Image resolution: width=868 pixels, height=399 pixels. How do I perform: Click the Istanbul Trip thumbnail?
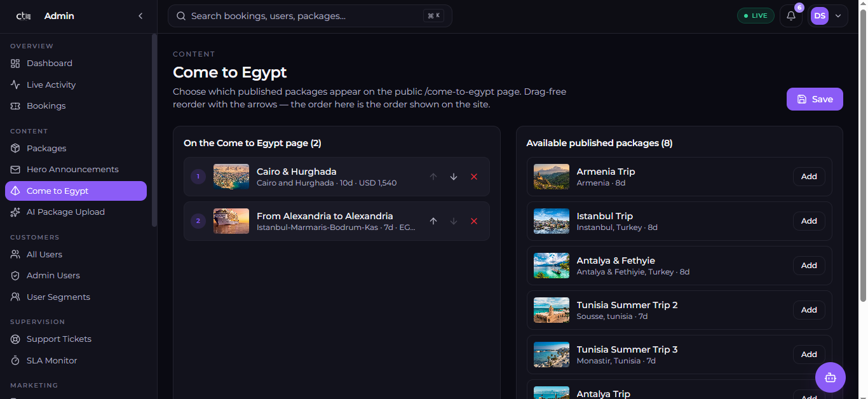point(552,221)
